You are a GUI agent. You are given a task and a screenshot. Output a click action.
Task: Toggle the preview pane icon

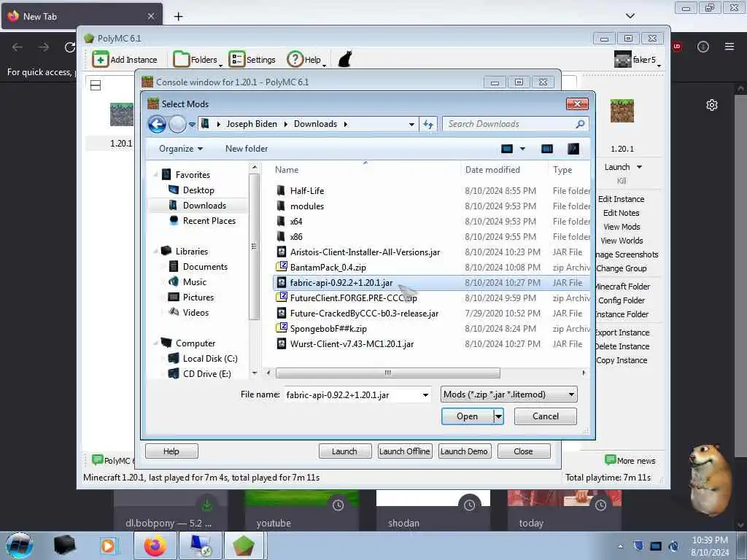pos(547,149)
